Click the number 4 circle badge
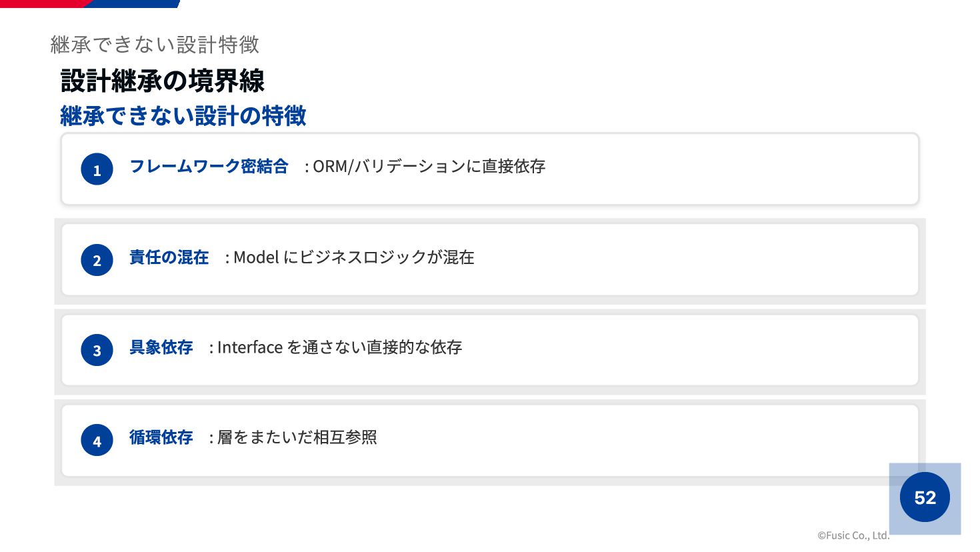This screenshot has height=552, width=980. pyautogui.click(x=97, y=440)
